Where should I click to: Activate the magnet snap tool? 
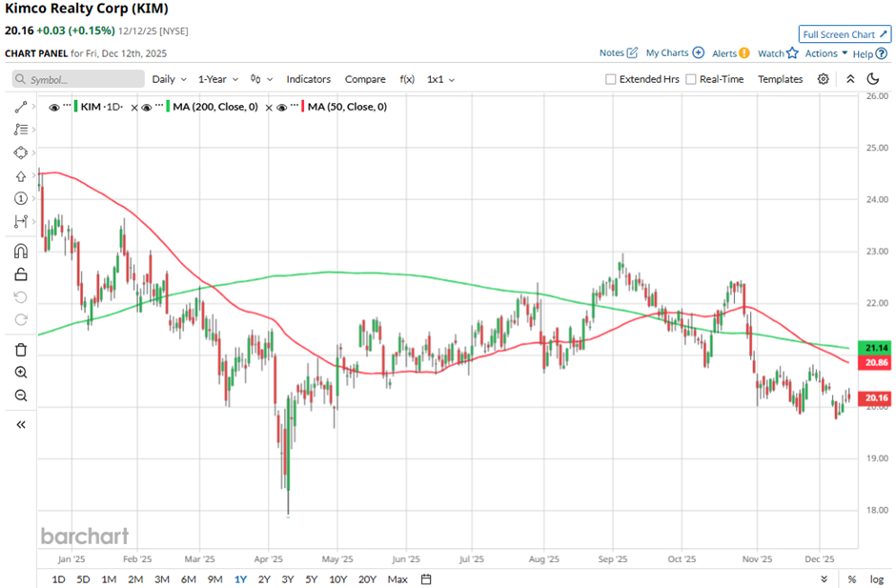pyautogui.click(x=21, y=252)
